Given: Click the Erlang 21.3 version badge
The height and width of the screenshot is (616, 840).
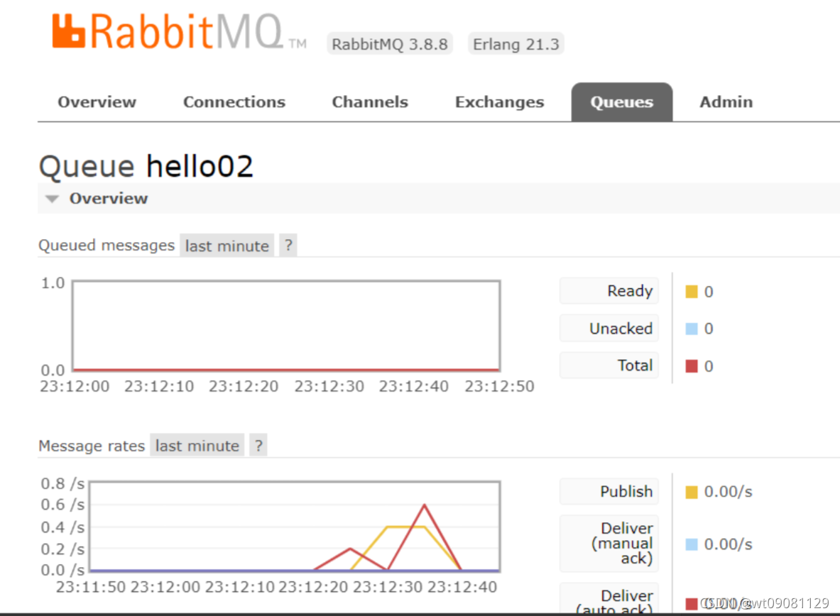Looking at the screenshot, I should [x=516, y=43].
